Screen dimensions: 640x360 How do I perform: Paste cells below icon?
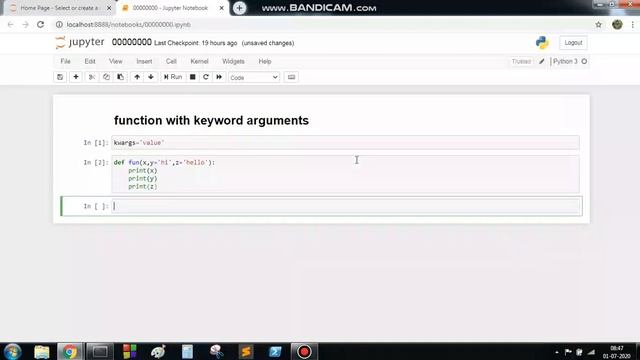pyautogui.click(x=120, y=77)
